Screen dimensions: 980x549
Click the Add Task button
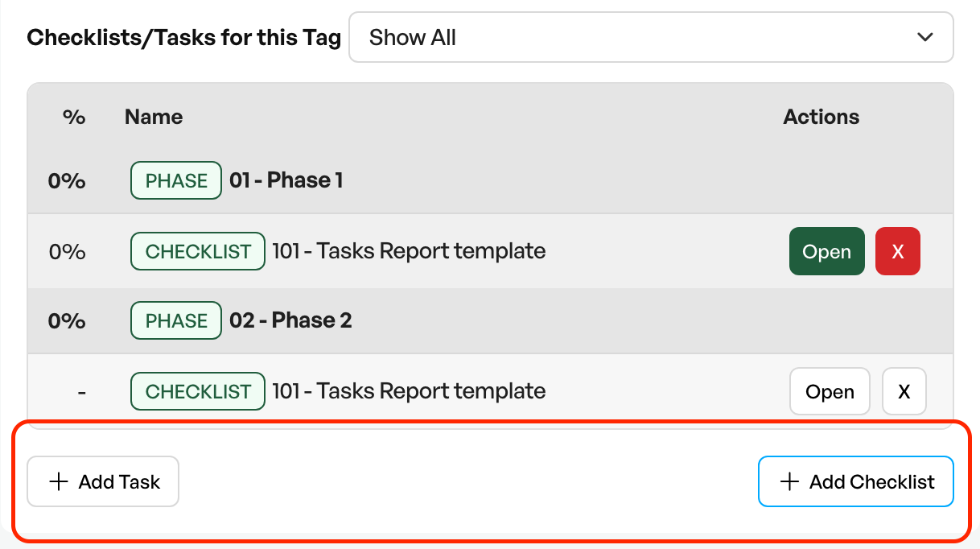coord(103,481)
